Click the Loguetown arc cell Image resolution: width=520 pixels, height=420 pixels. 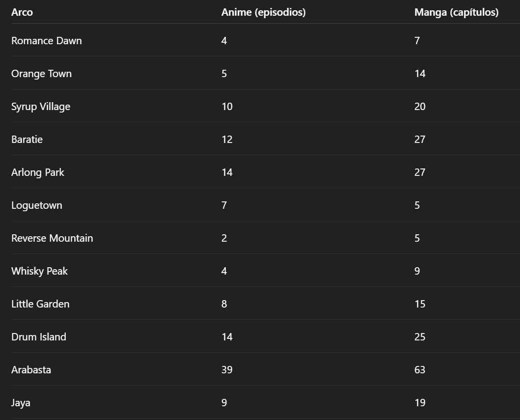coord(37,205)
